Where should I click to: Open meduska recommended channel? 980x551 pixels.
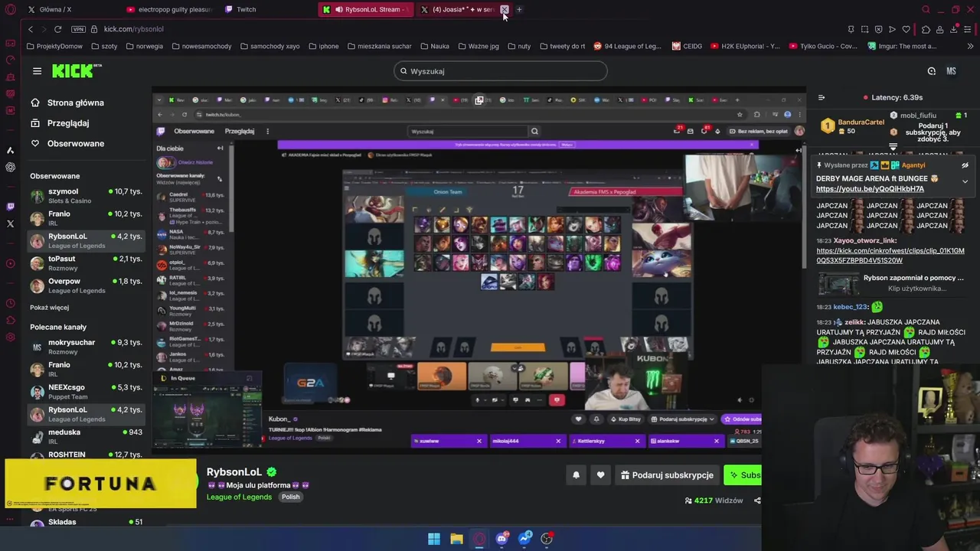(87, 436)
